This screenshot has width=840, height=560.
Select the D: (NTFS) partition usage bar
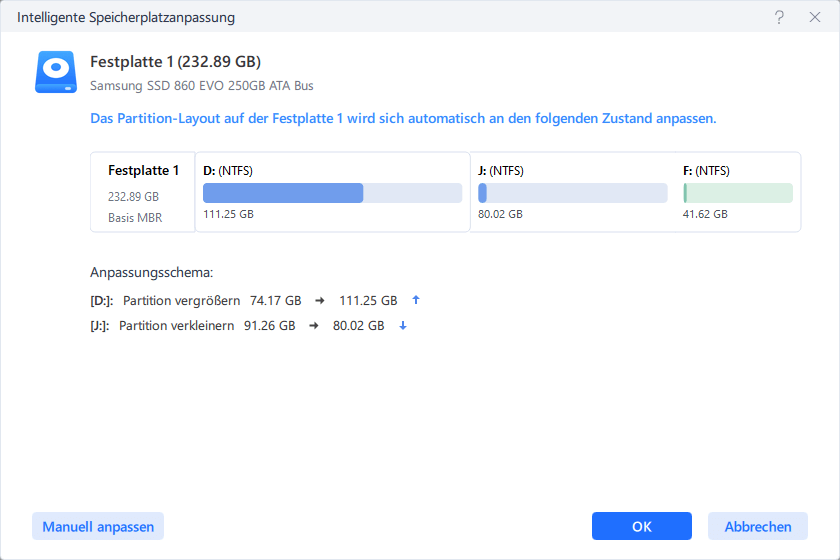pyautogui.click(x=332, y=193)
